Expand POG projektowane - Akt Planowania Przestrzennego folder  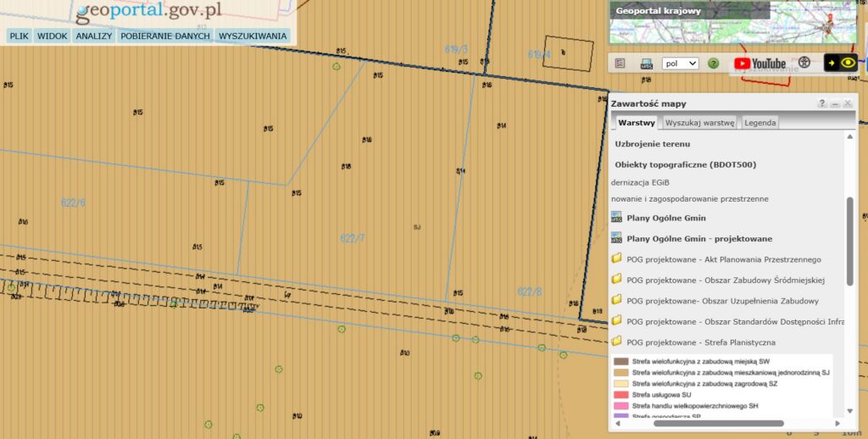click(617, 259)
